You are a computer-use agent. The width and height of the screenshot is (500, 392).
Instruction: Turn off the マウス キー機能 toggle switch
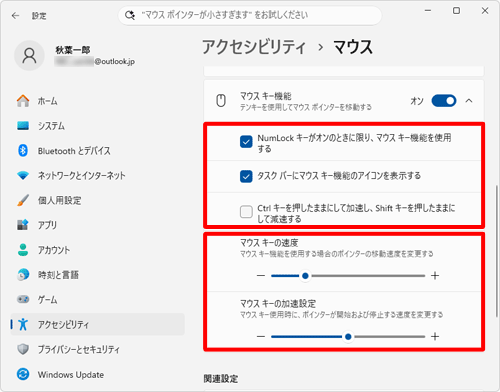point(444,101)
